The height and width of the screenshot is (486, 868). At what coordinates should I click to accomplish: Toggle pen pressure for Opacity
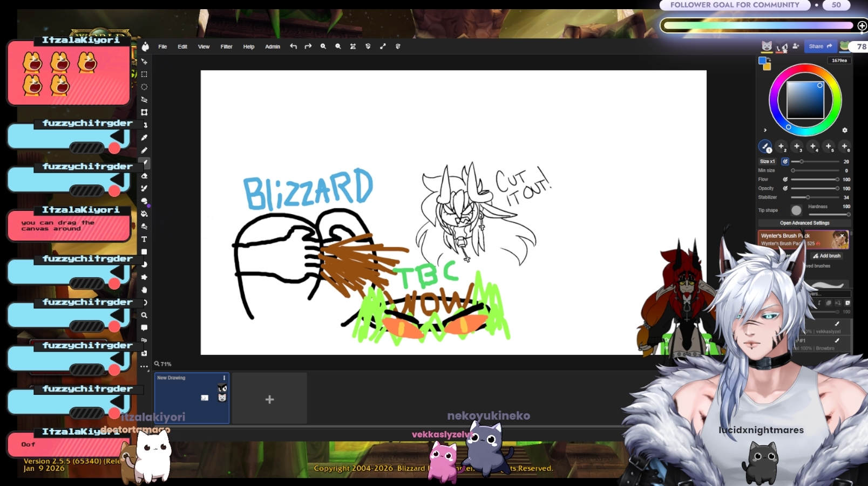click(x=785, y=188)
